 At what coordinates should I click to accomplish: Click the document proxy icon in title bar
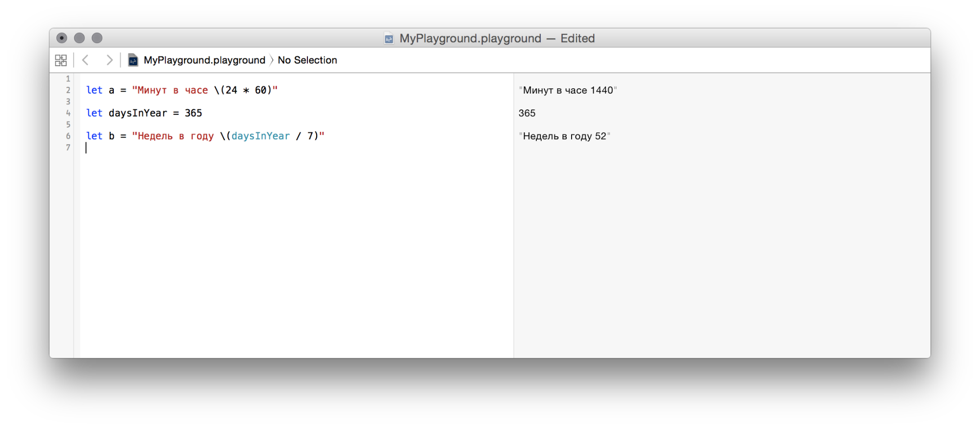tap(389, 39)
